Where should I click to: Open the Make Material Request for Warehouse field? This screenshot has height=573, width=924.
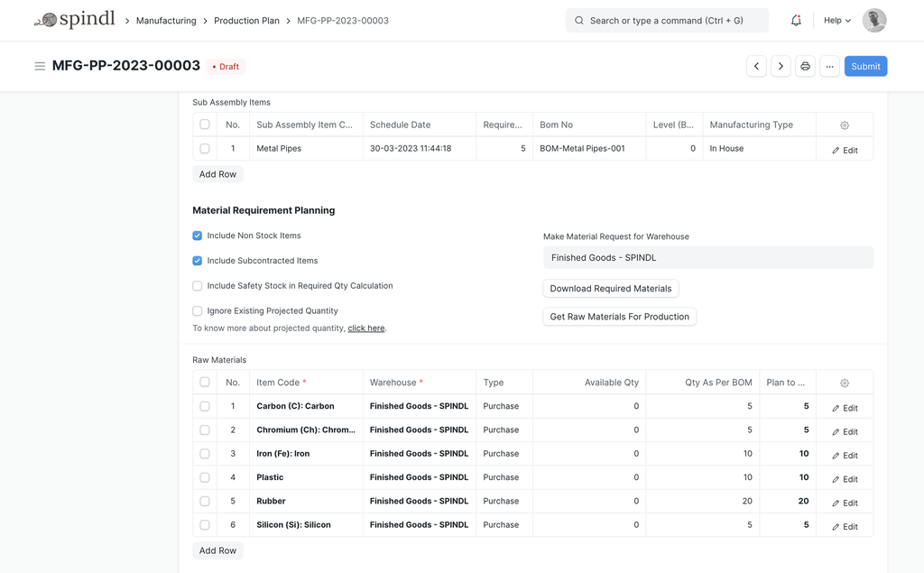pos(707,256)
